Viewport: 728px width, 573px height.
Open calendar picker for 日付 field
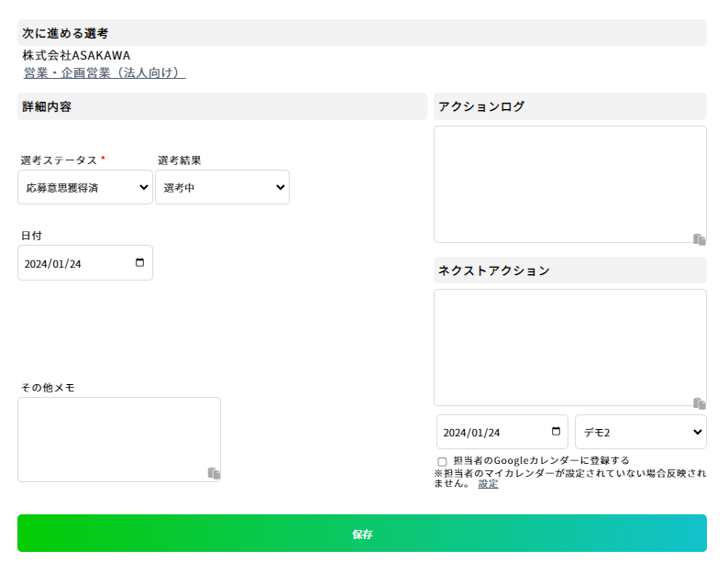(x=139, y=263)
